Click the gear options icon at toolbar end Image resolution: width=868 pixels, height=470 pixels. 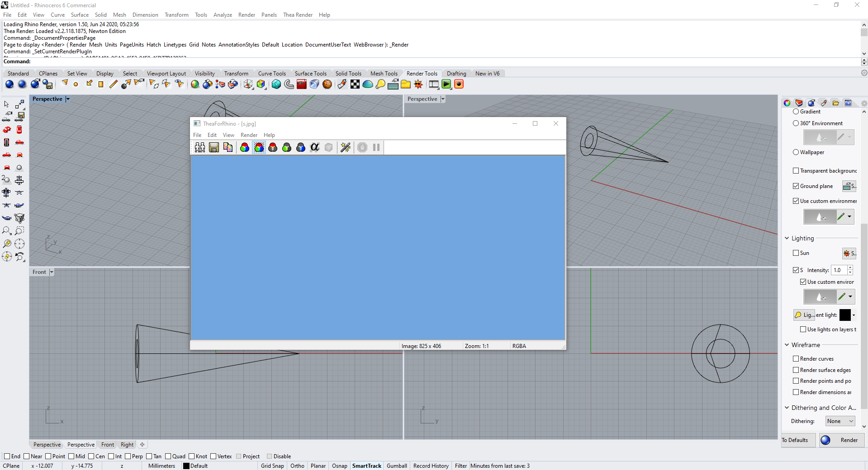pyautogui.click(x=864, y=73)
